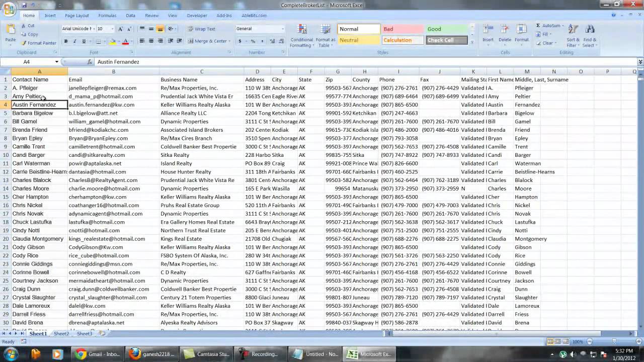Click the Insert Function fx icon
Screen dimensions: 644x362
(90, 62)
